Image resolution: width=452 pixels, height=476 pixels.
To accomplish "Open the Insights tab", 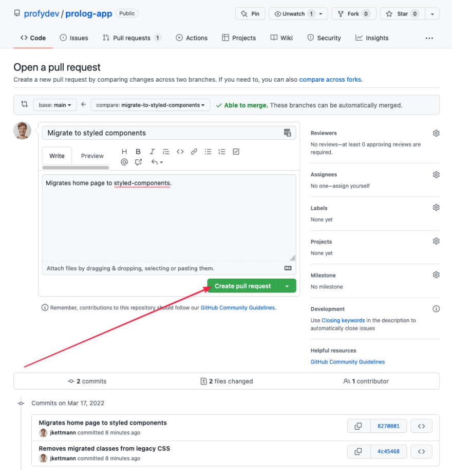I will (x=372, y=38).
